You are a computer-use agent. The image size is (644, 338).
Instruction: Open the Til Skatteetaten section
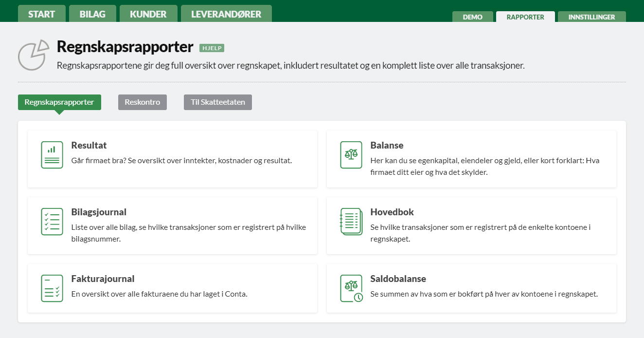pos(218,102)
